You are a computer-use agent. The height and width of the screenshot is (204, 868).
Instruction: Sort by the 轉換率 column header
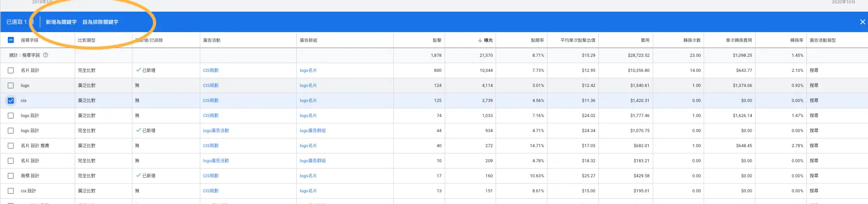pos(797,40)
